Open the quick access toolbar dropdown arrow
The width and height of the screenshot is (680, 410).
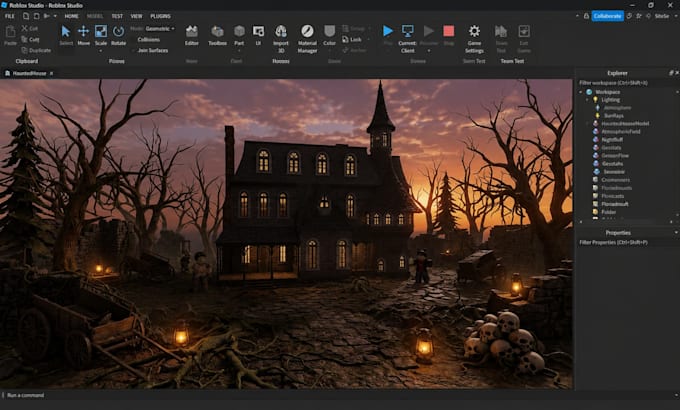coord(55,16)
